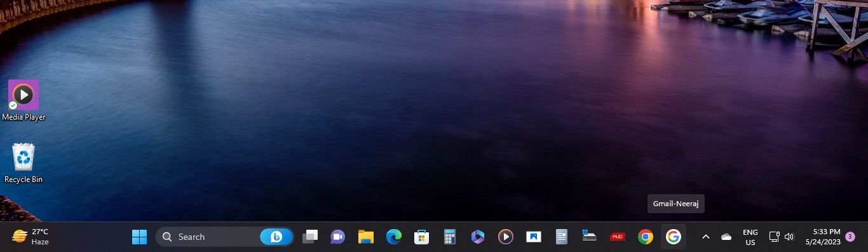Open Task View on the taskbar

click(310, 237)
